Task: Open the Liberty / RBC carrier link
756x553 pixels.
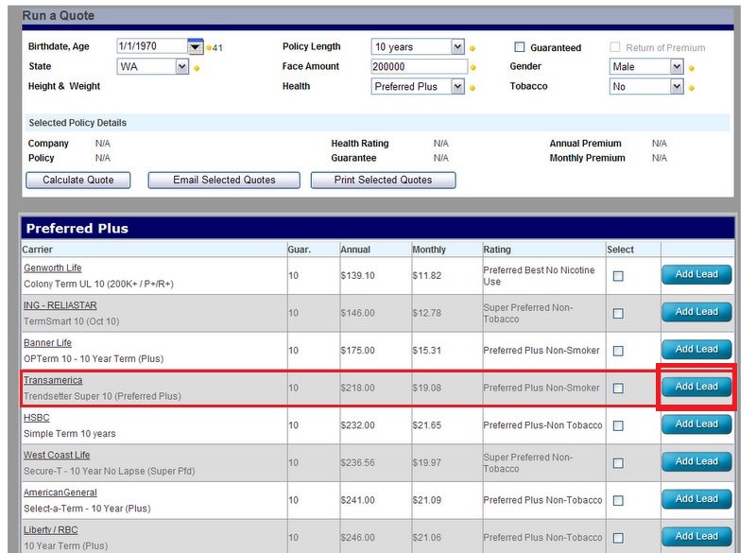Action: [x=51, y=530]
